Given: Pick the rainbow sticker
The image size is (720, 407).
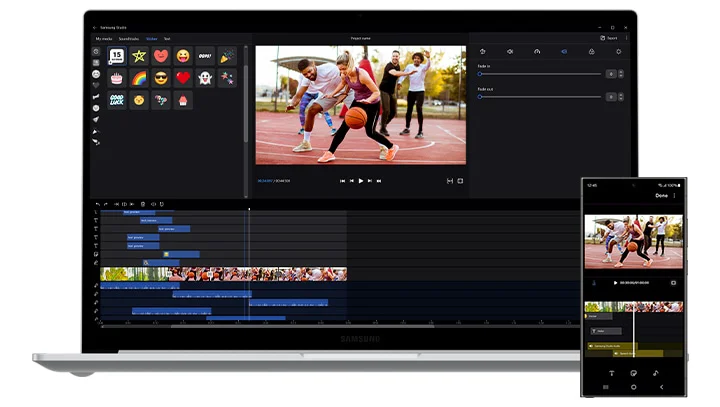Looking at the screenshot, I should pos(139,78).
